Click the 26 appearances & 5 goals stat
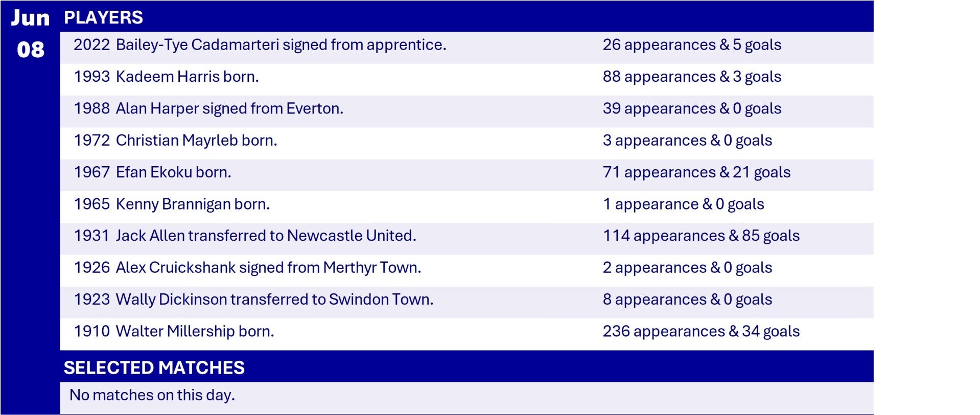This screenshot has width=980, height=415. pos(692,45)
